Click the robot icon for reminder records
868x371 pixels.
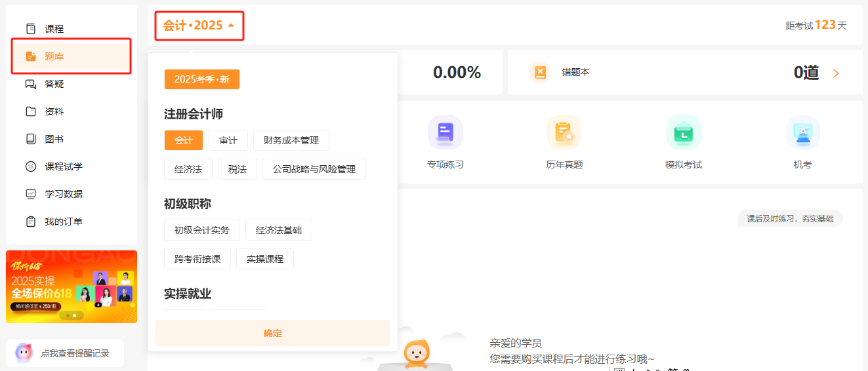pos(24,353)
